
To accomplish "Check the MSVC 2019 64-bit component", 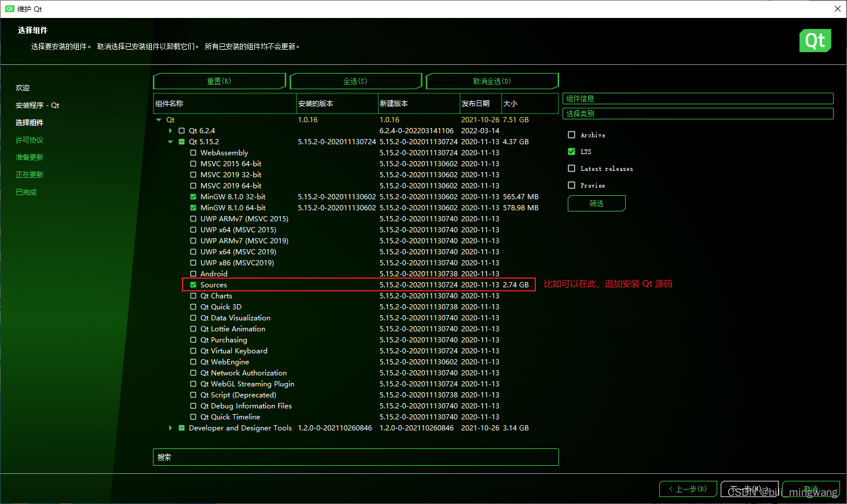I will tap(194, 186).
